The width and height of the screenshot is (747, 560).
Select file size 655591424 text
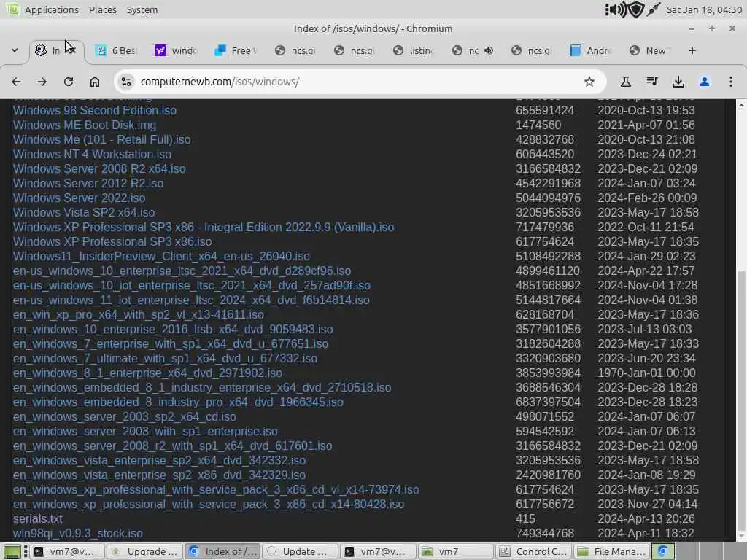[544, 111]
